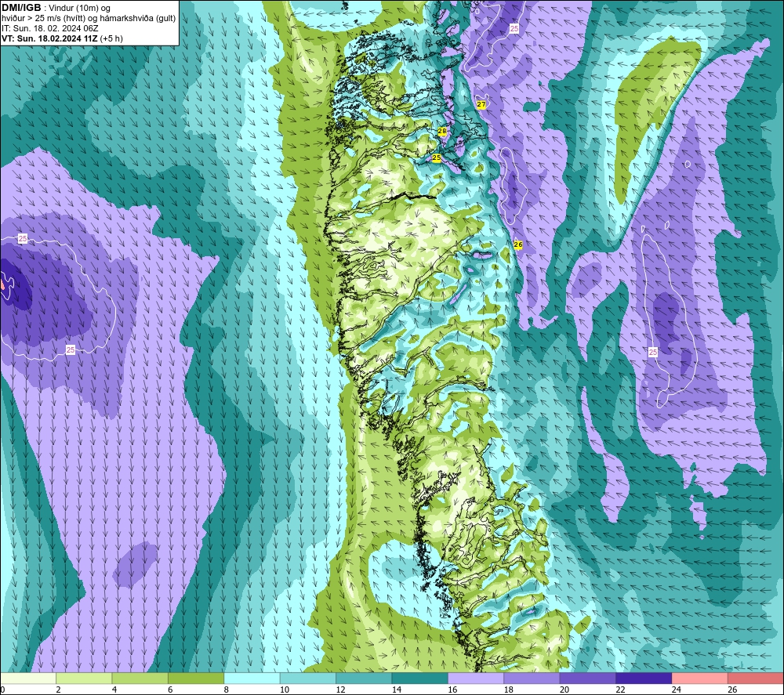
Task: Click the legend scale value 2
Action: tap(59, 690)
